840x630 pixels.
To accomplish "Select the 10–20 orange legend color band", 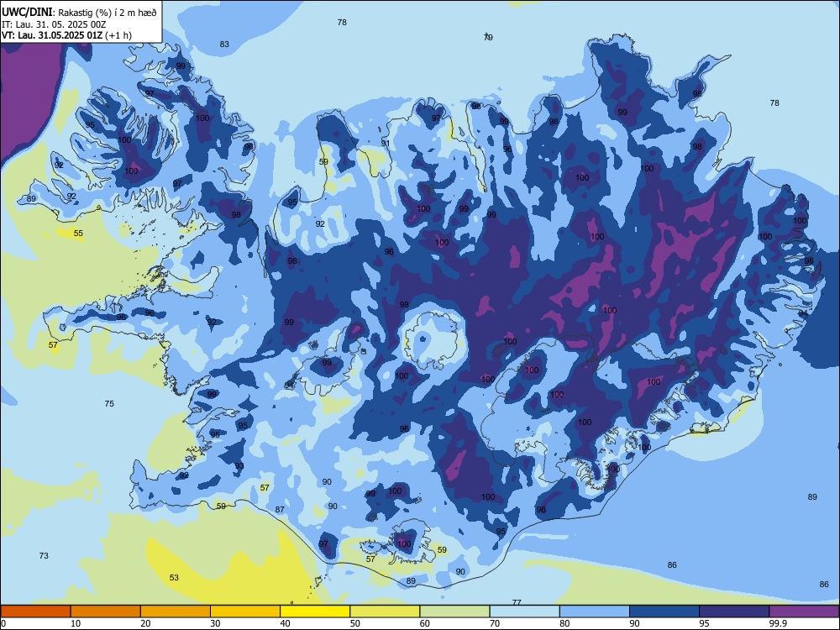I will pyautogui.click(x=106, y=612).
